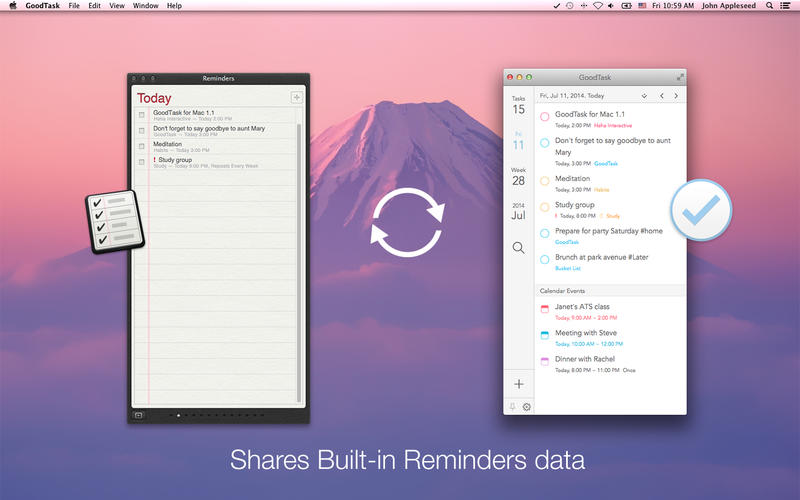The width and height of the screenshot is (800, 500).
Task: Enter full screen with the GoodTask title bar arrows
Action: click(x=680, y=77)
